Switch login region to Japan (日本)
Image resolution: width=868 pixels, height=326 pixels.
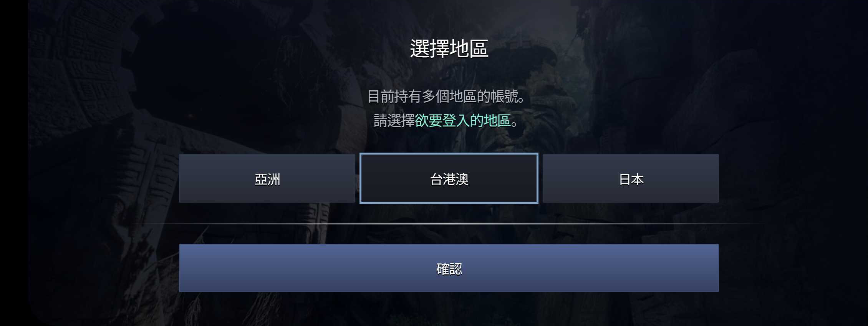pyautogui.click(x=631, y=178)
